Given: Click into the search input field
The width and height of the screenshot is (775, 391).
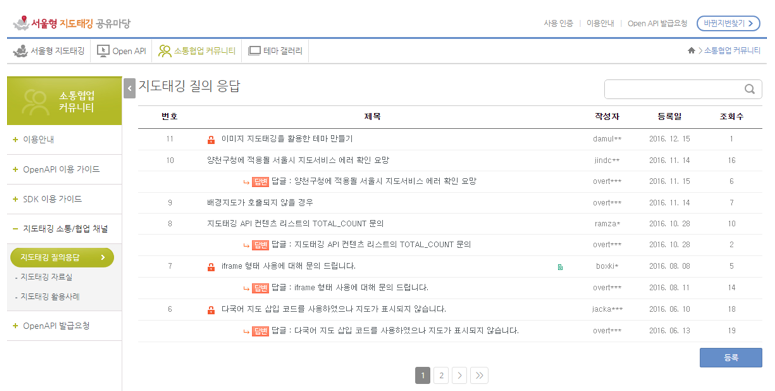Looking at the screenshot, I should coord(674,89).
